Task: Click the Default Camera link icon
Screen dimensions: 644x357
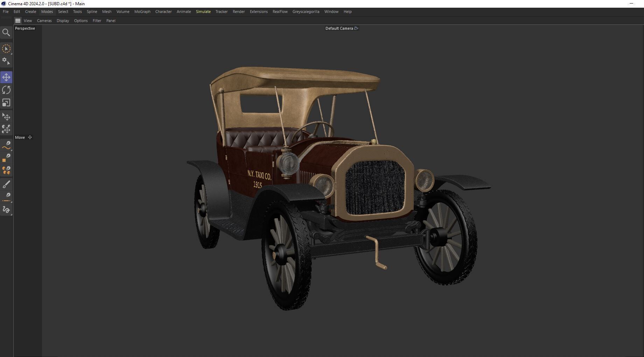Action: 356,28
